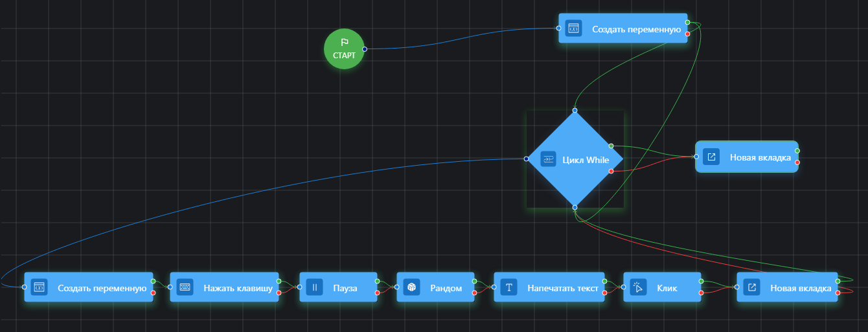Click the red error port of the Рандом node
Screen dimensions: 868x332
(475, 293)
